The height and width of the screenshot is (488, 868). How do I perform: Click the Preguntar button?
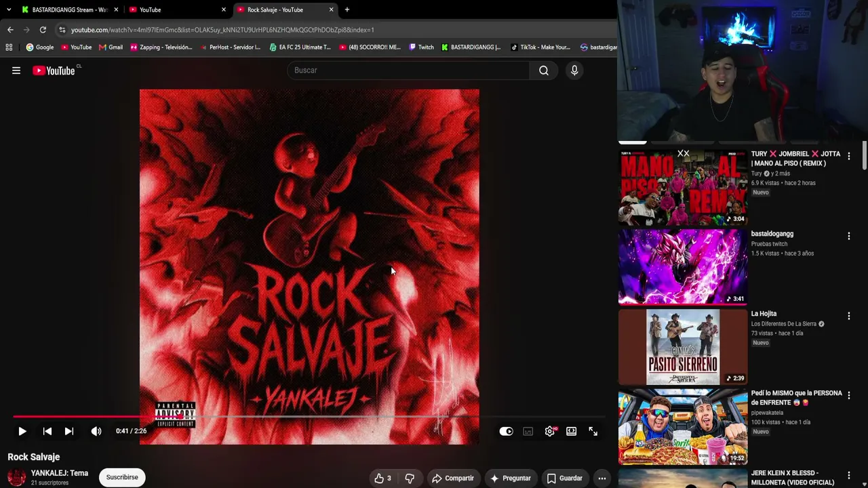click(510, 479)
